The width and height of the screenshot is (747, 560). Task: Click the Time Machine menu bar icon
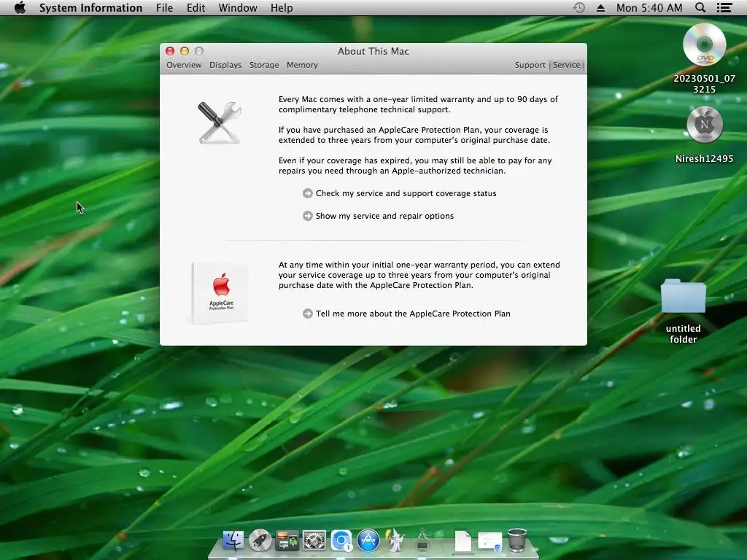pos(578,7)
